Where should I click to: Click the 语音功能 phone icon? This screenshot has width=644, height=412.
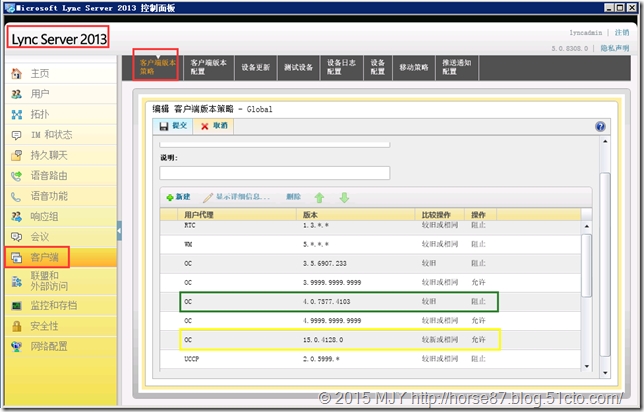[16, 196]
